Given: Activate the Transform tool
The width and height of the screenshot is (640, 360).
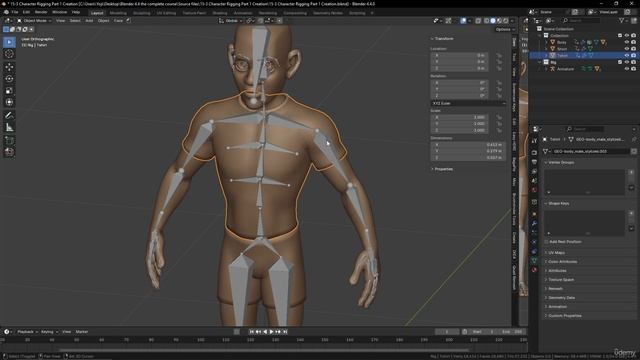Looking at the screenshot, I should point(9,102).
